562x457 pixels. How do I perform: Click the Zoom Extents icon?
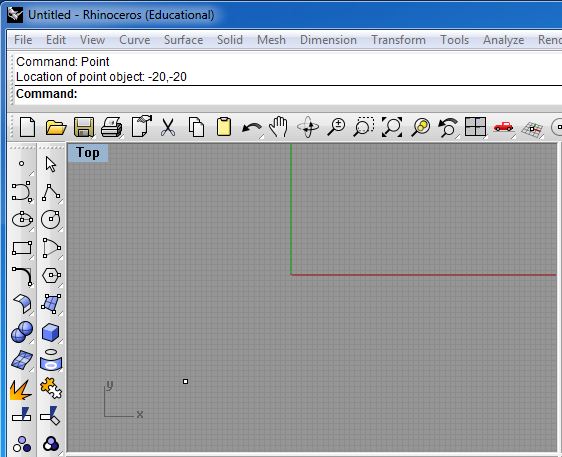click(x=392, y=127)
